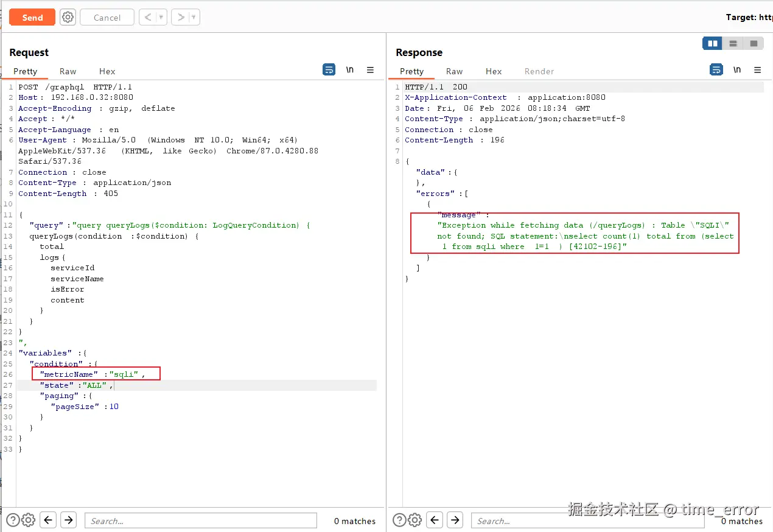Select side-by-side layout view
Viewport: 773px width, 532px height.
(x=713, y=43)
